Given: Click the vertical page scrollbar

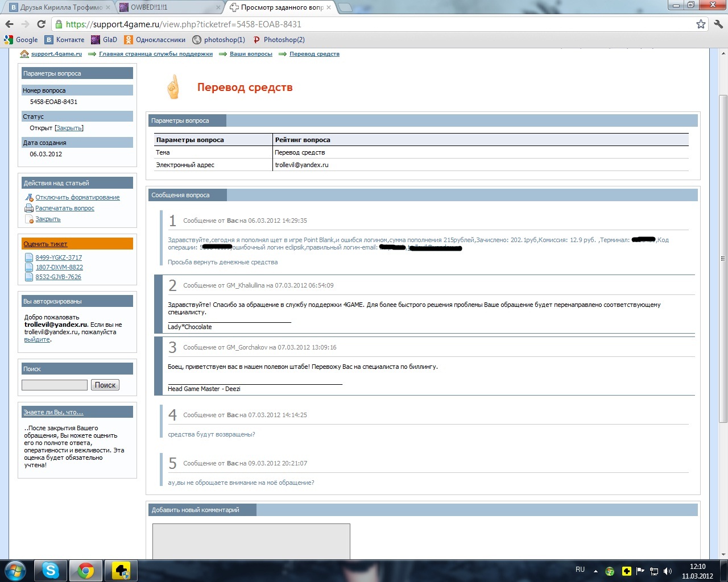Looking at the screenshot, I should coord(723,258).
